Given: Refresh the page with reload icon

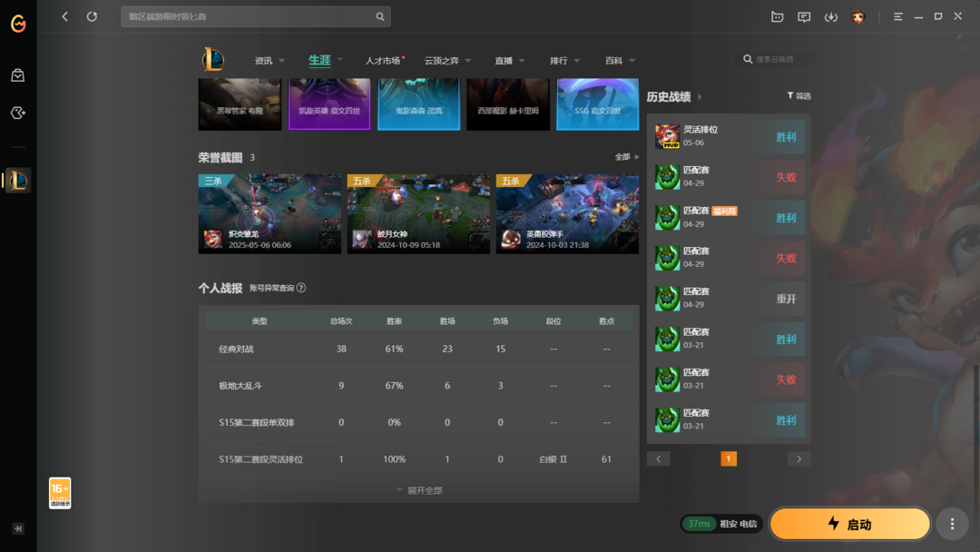Looking at the screenshot, I should click(x=92, y=17).
